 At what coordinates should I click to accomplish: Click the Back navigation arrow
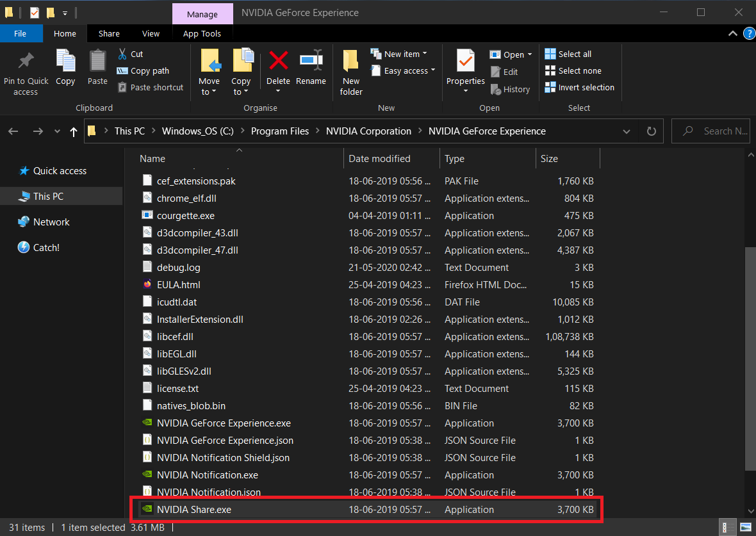(13, 131)
